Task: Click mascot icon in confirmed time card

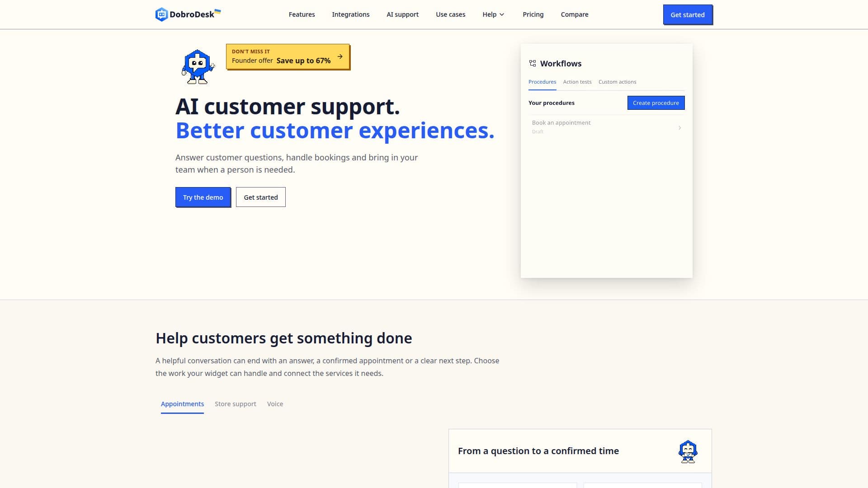Action: coord(688,451)
